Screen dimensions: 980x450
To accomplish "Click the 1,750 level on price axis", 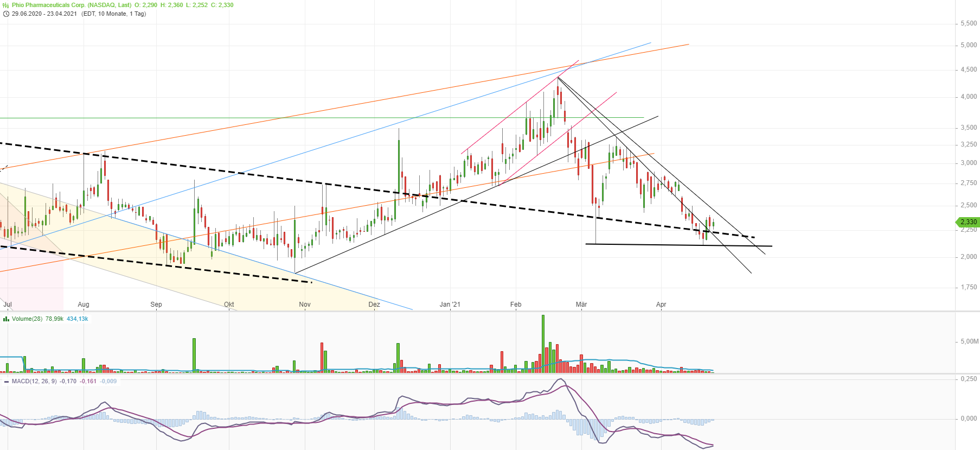I will point(969,287).
